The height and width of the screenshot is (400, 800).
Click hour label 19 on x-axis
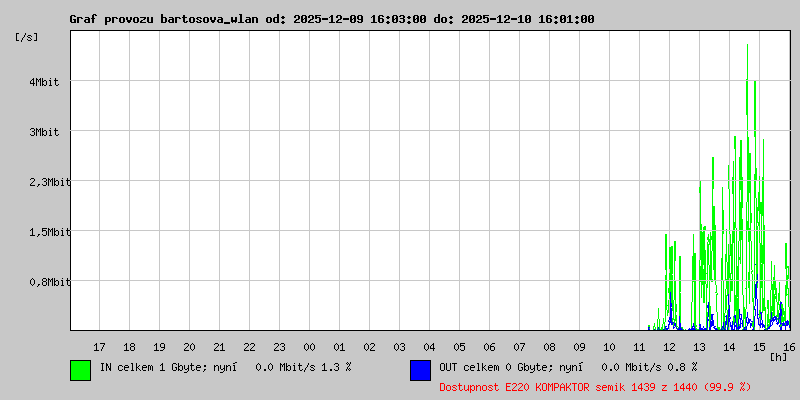[x=160, y=347]
